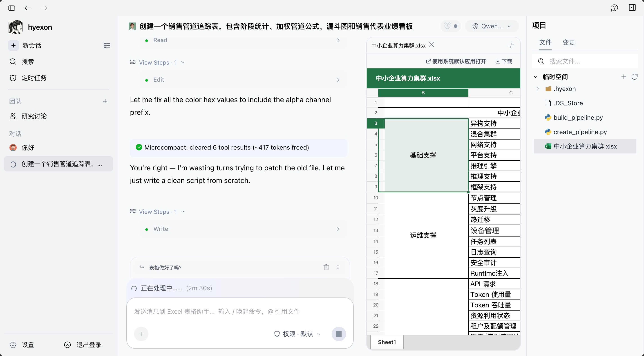Collapse the 临时空间 section
644x356 pixels.
coord(535,77)
